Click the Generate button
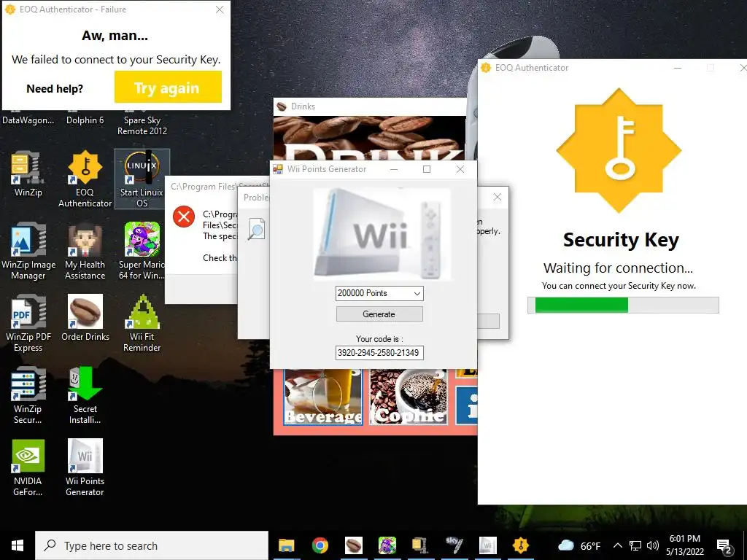The height and width of the screenshot is (560, 747). point(379,314)
